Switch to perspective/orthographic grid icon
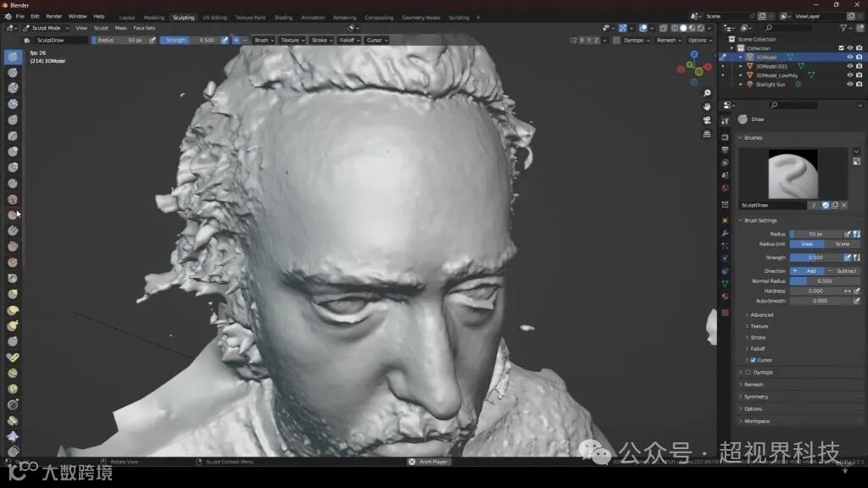Image resolution: width=868 pixels, height=488 pixels. 707,134
